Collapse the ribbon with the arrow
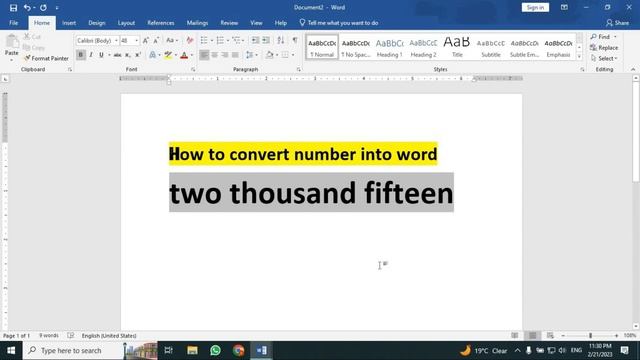The width and height of the screenshot is (640, 360). coord(633,69)
